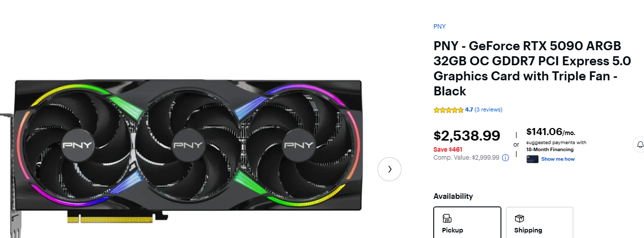Click the Show me how financing link
This screenshot has height=238, width=644.
click(x=558, y=159)
